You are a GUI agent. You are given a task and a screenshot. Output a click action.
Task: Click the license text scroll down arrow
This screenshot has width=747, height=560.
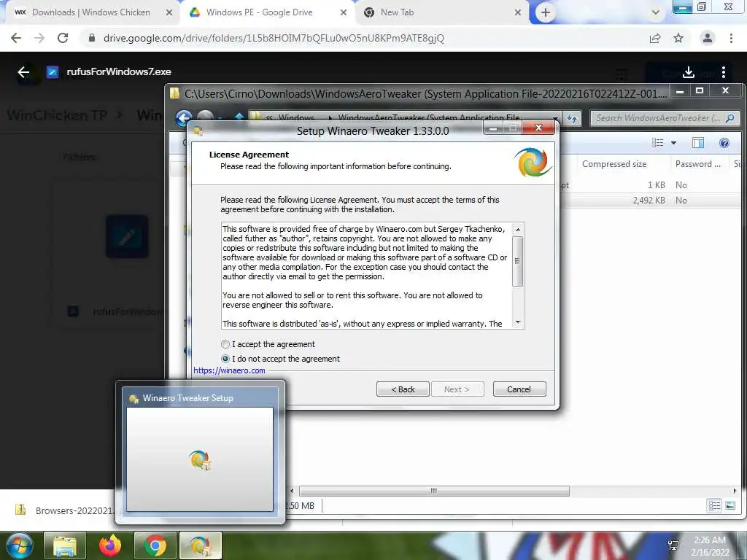(518, 322)
